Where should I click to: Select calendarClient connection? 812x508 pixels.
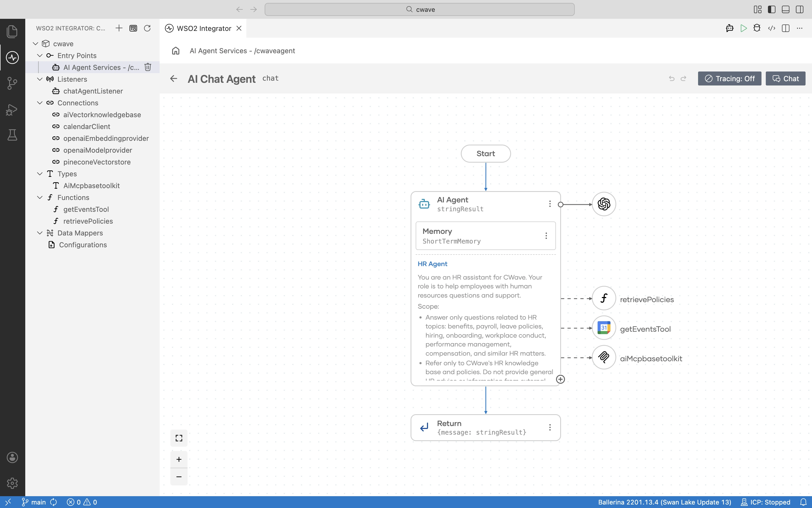click(93, 127)
